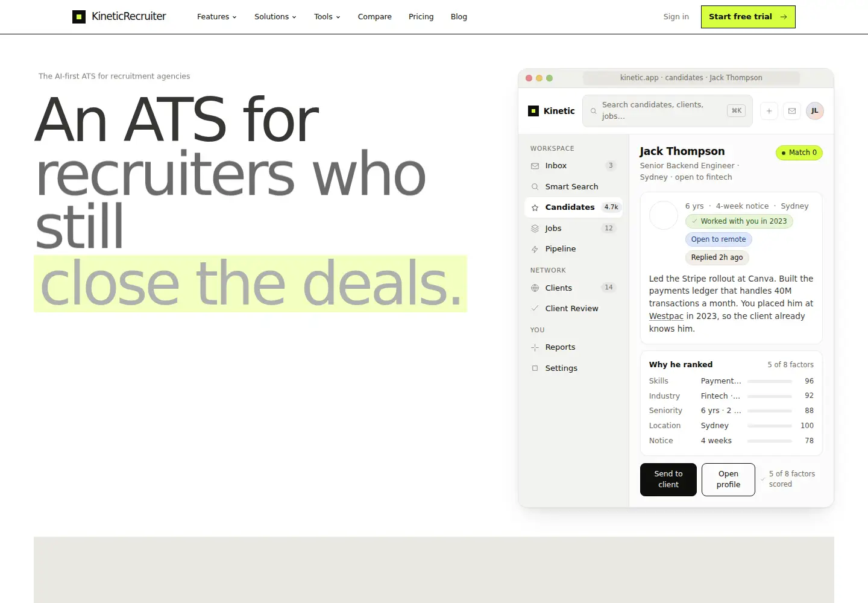Click the kinetic.app address bar
The width and height of the screenshot is (868, 603).
[x=691, y=78]
